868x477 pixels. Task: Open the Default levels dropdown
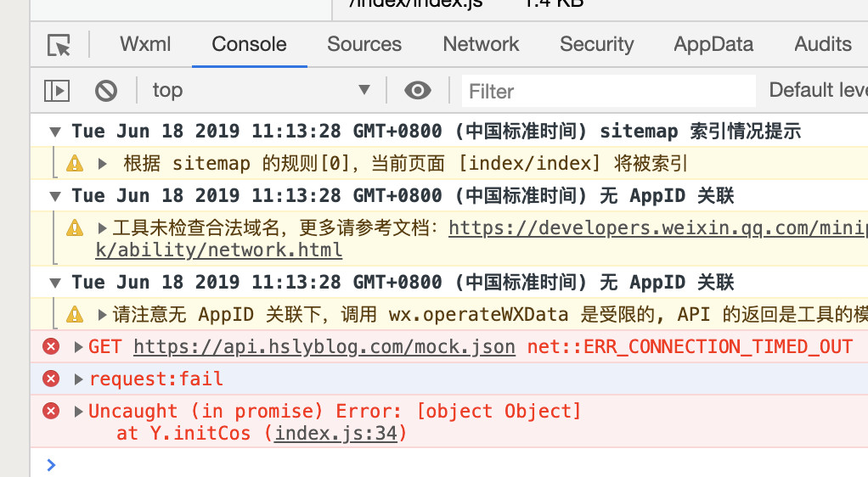tap(818, 90)
